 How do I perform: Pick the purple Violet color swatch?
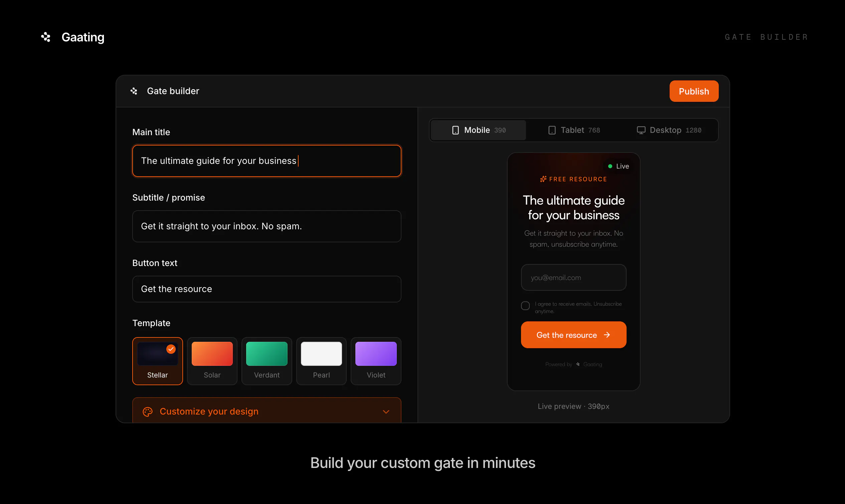[376, 353]
